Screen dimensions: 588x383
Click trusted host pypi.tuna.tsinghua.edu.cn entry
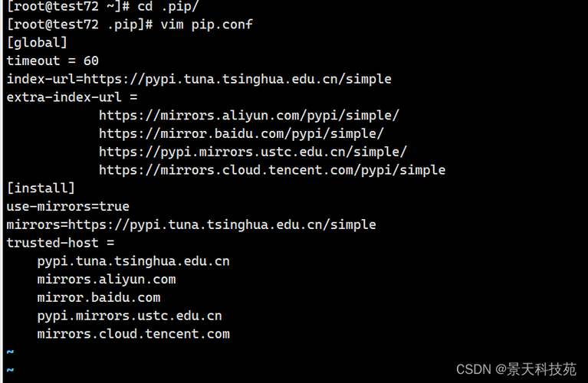click(133, 261)
